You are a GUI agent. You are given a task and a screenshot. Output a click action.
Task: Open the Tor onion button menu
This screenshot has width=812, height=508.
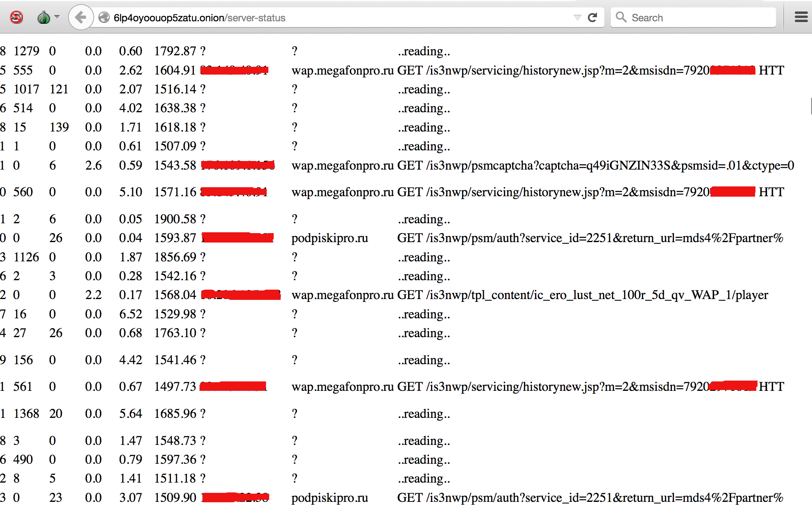(43, 18)
